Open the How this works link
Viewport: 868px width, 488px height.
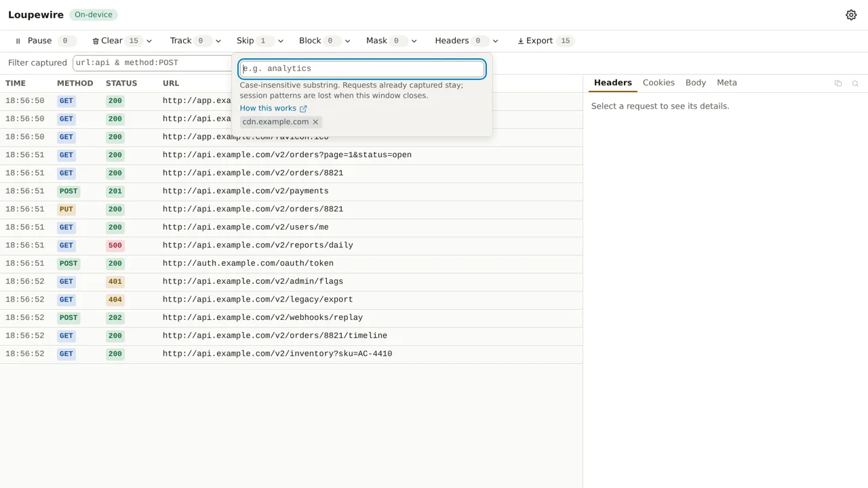(273, 108)
